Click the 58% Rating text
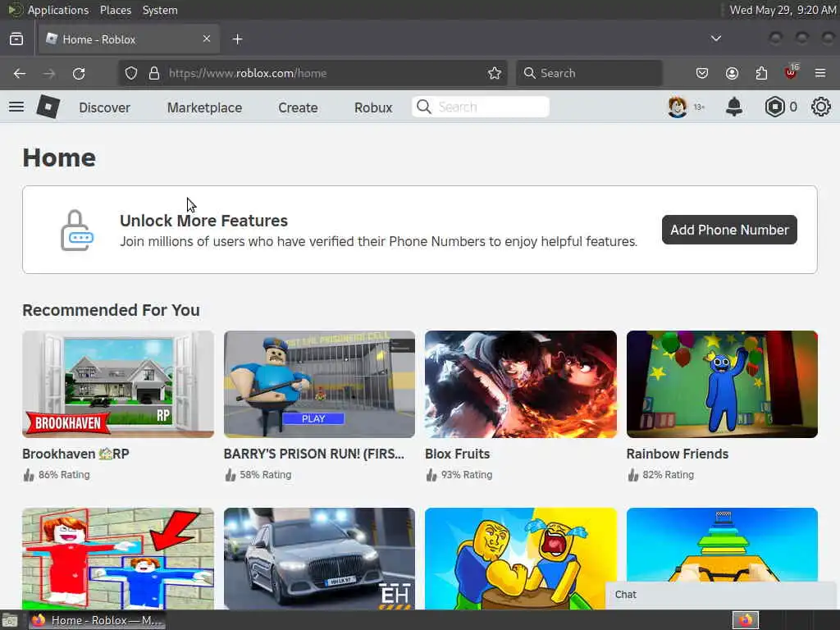Image resolution: width=840 pixels, height=630 pixels. [x=265, y=475]
